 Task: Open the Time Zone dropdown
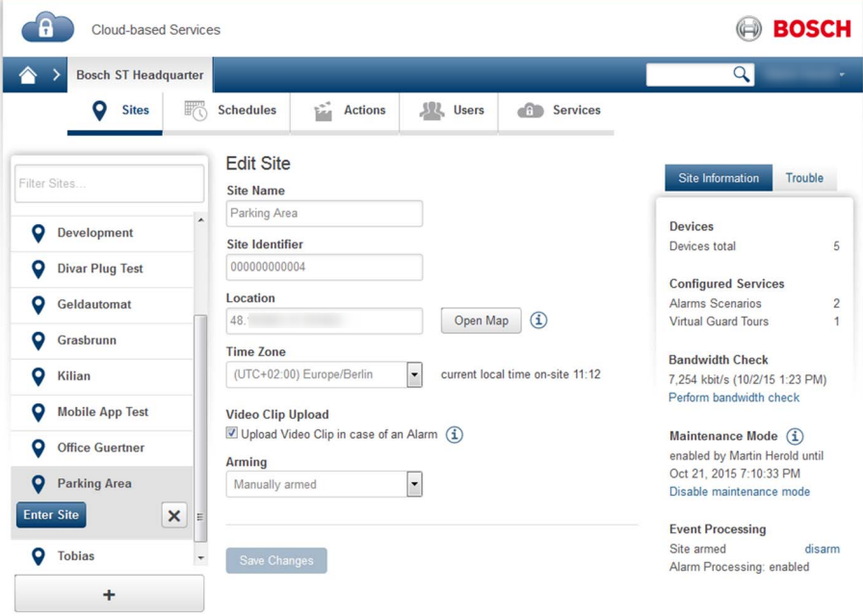tap(414, 374)
